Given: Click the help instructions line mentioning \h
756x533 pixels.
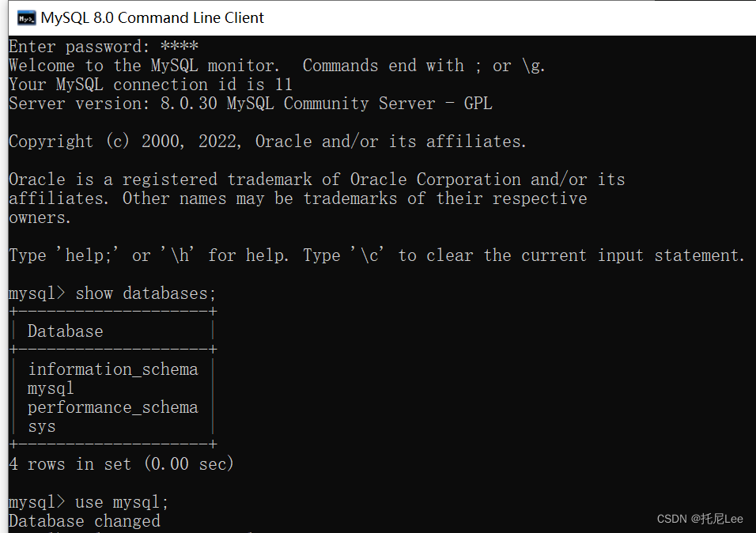Looking at the screenshot, I should tap(316, 255).
